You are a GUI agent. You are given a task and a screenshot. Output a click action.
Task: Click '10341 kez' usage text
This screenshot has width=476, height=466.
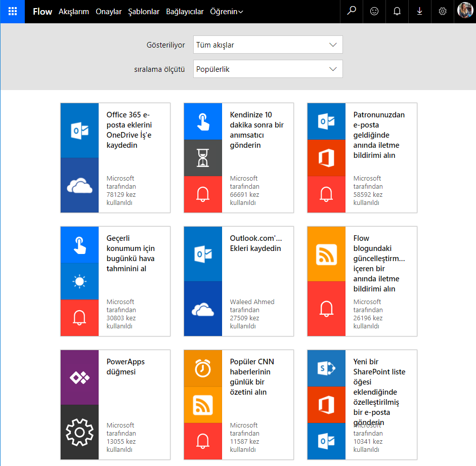tap(368, 441)
